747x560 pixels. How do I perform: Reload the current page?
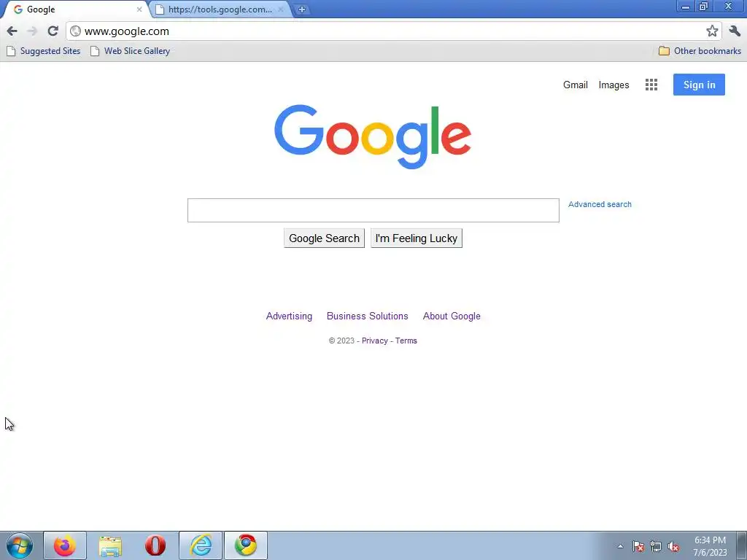coord(53,31)
